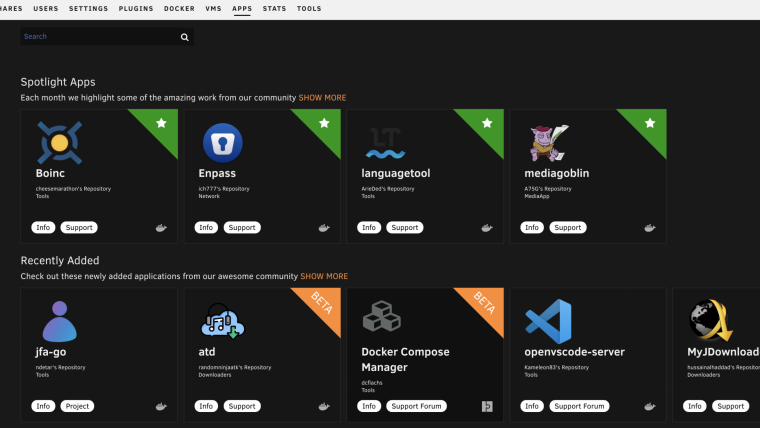Open Support for Boinc
The height and width of the screenshot is (428, 760).
pos(79,227)
